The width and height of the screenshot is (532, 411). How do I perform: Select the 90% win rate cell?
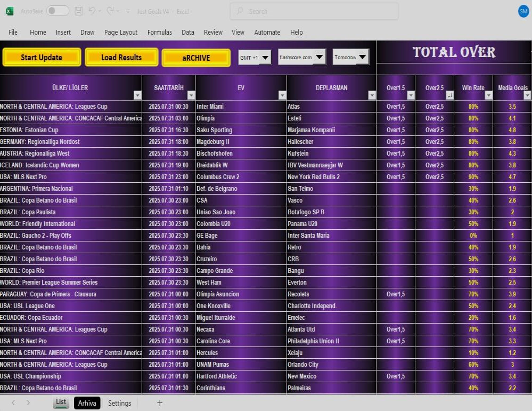473,176
